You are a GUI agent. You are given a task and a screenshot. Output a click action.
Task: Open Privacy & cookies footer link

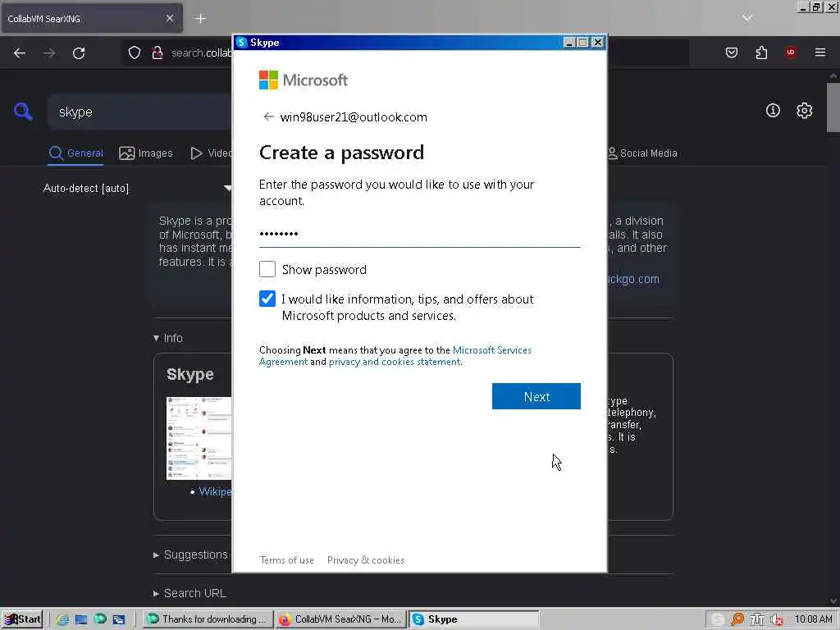pos(365,559)
